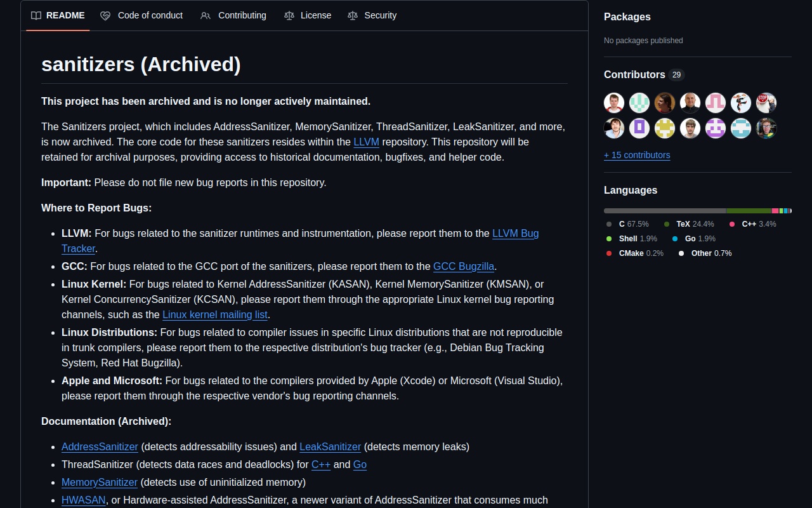The width and height of the screenshot is (812, 508).
Task: Click the green TeX segment of language bar
Action: (749, 211)
